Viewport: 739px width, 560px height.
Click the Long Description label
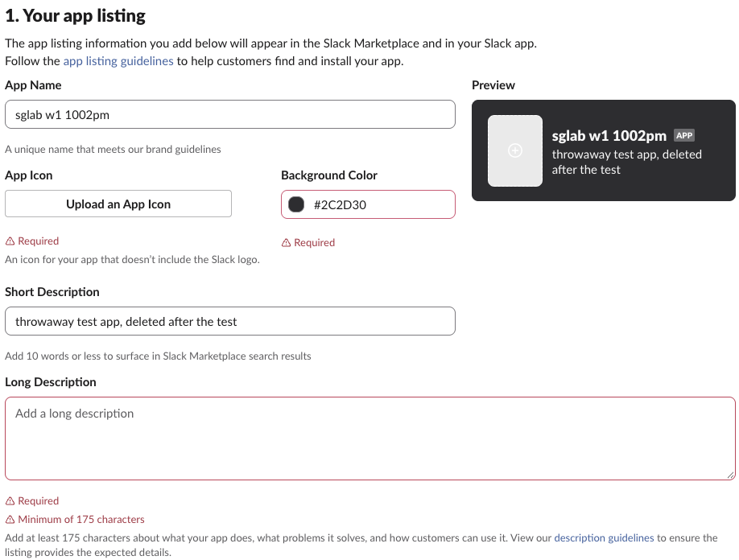pyautogui.click(x=51, y=382)
